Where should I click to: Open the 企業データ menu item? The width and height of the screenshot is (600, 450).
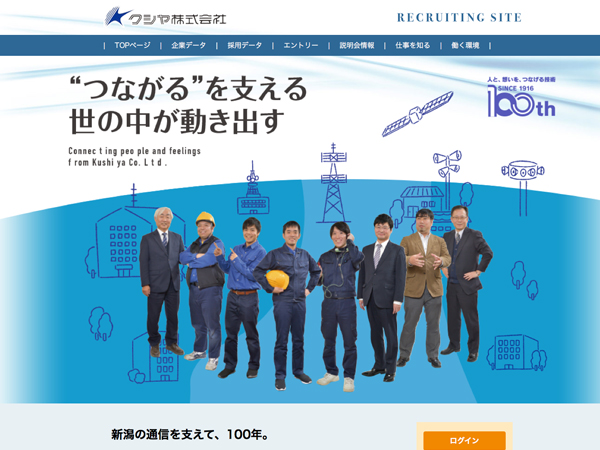click(x=189, y=46)
